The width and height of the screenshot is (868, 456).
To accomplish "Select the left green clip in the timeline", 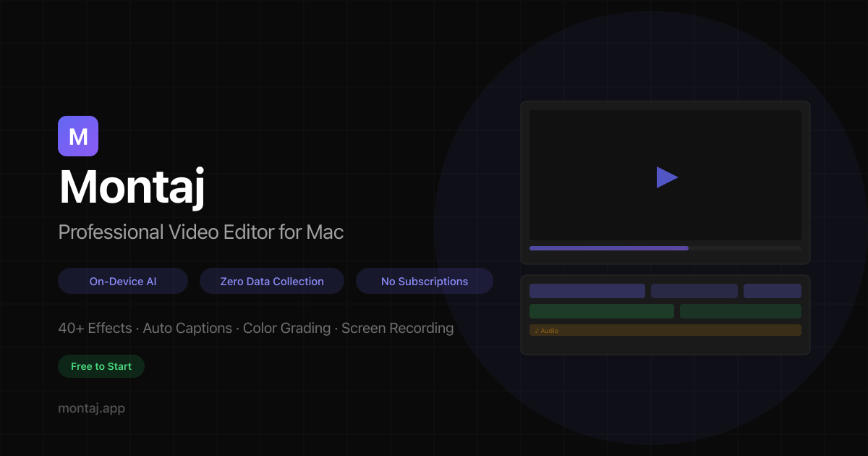I will (x=601, y=311).
